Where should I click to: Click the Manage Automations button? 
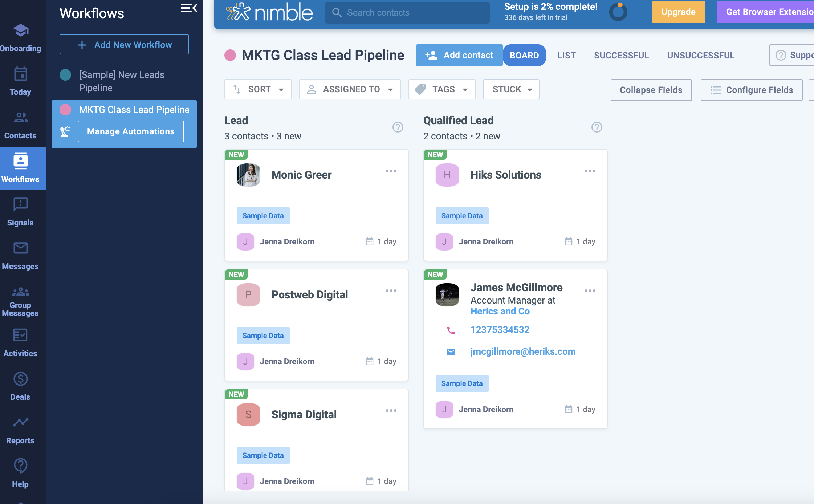[x=131, y=131]
